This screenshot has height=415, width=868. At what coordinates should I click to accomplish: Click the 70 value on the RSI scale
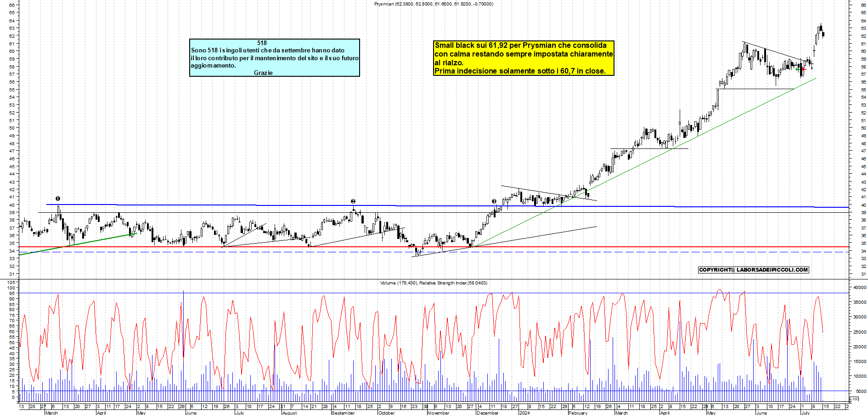click(x=12, y=320)
